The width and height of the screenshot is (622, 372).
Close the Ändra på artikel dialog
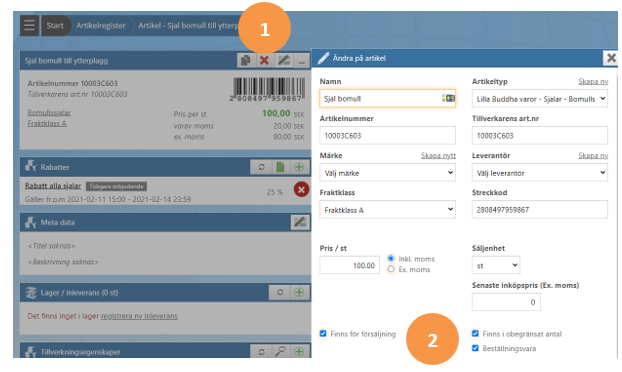(x=611, y=58)
